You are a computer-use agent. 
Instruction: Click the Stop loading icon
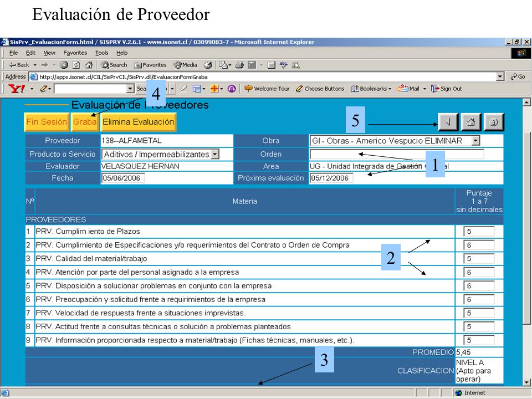click(x=64, y=65)
